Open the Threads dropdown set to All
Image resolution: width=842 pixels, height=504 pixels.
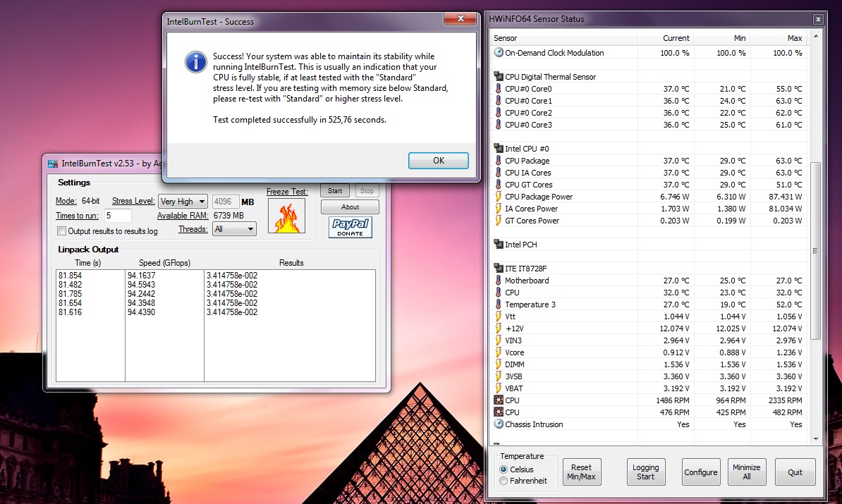point(234,229)
